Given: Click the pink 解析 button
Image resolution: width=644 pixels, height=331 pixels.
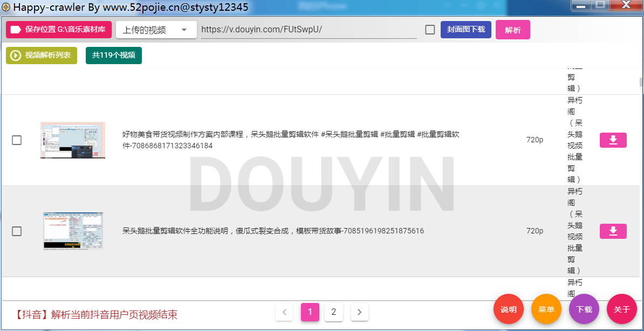Looking at the screenshot, I should click(512, 30).
